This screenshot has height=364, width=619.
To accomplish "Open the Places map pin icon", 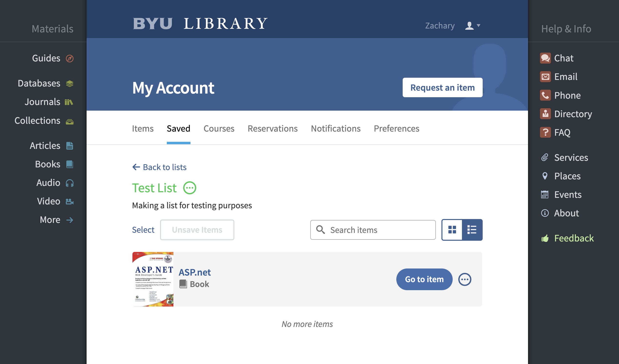I will (x=545, y=176).
